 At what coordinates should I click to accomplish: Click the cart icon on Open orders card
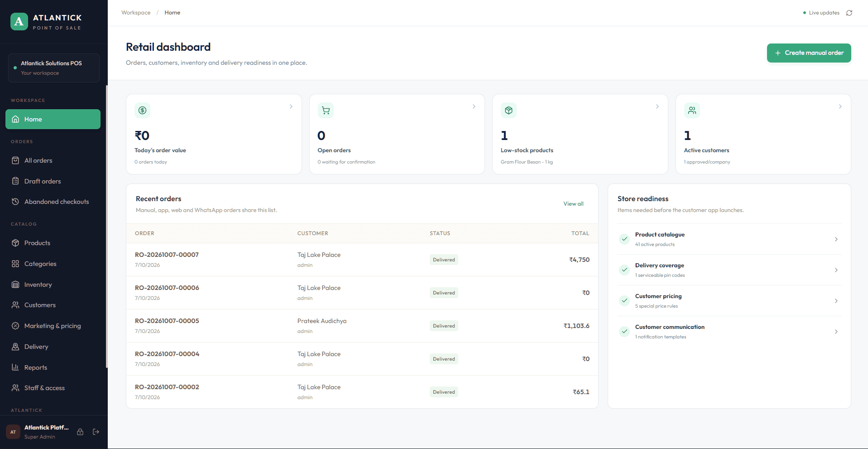coord(326,110)
